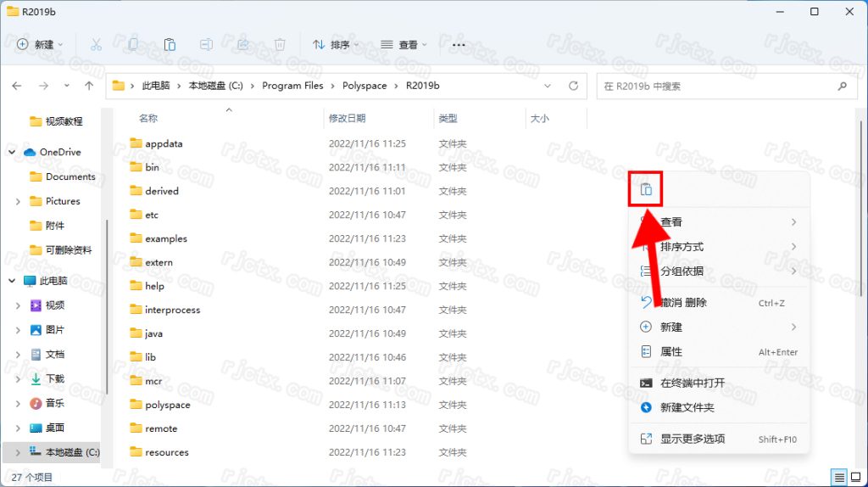Click the paste icon in context menu
The image size is (868, 487).
[x=646, y=189]
